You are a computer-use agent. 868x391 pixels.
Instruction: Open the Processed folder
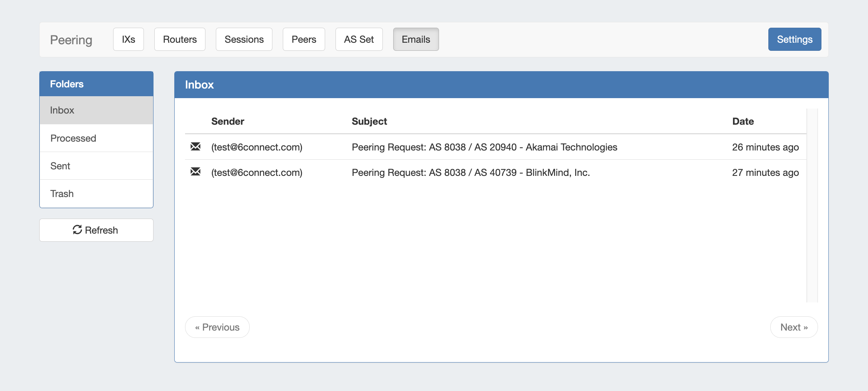pos(96,138)
